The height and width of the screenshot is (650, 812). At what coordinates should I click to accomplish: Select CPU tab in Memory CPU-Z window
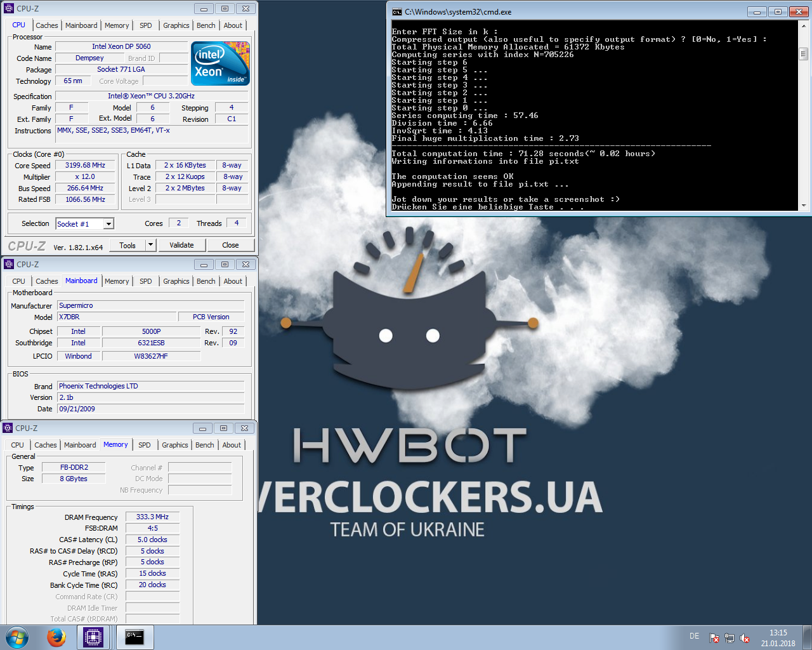[x=18, y=445]
